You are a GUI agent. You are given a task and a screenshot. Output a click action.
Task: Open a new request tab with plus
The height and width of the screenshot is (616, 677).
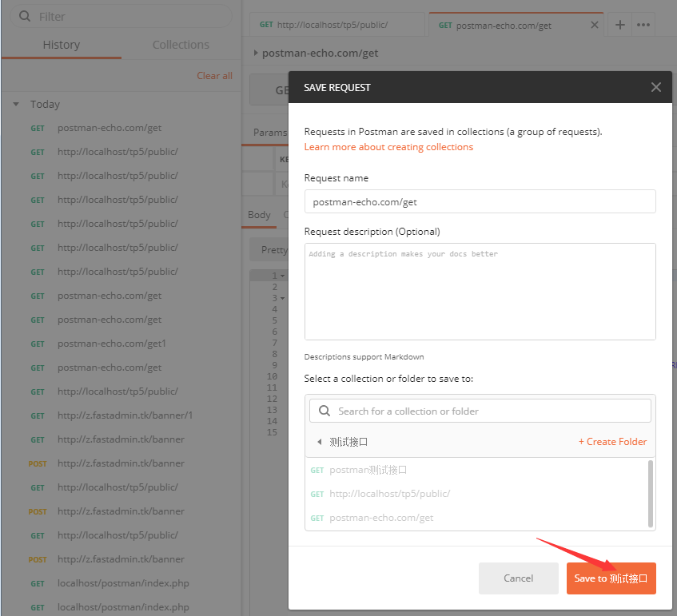(620, 25)
